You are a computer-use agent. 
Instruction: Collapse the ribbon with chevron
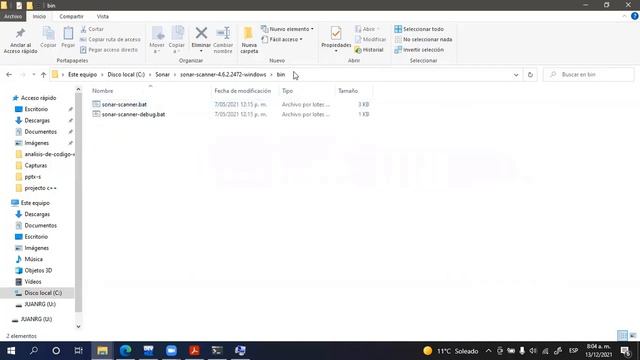[624, 16]
